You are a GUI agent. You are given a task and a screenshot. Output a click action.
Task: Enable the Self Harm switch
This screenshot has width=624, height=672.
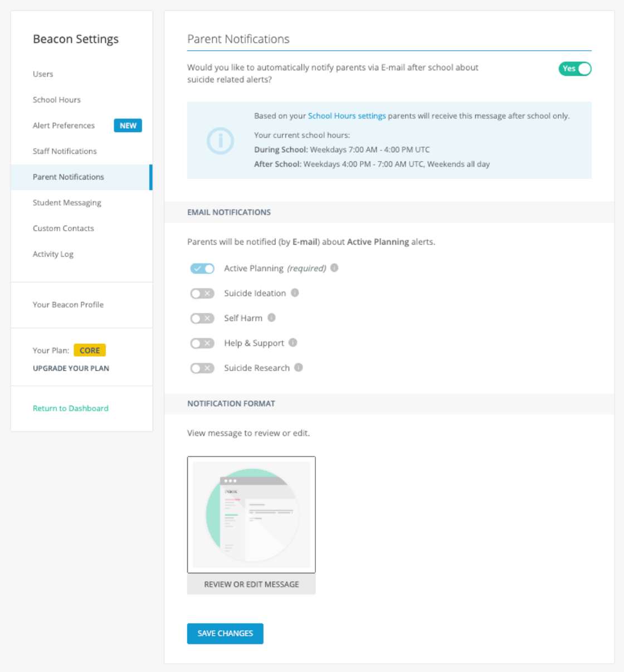point(202,318)
